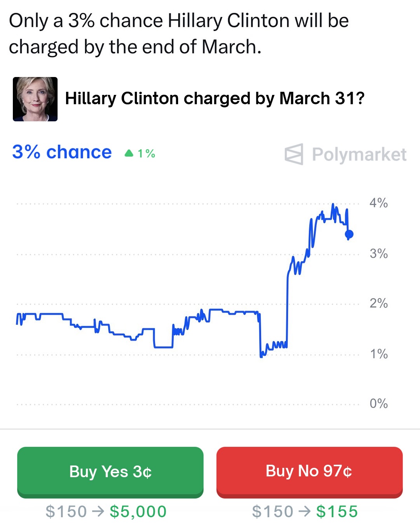Click the post text about 3% chance

click(x=179, y=34)
